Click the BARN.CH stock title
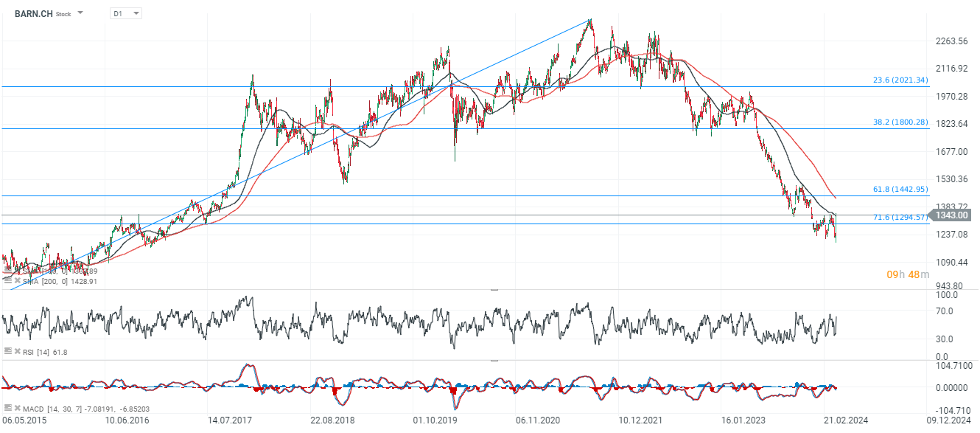 tap(32, 13)
